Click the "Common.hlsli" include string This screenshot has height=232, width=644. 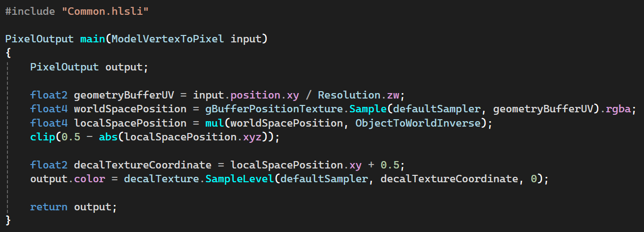pos(105,11)
